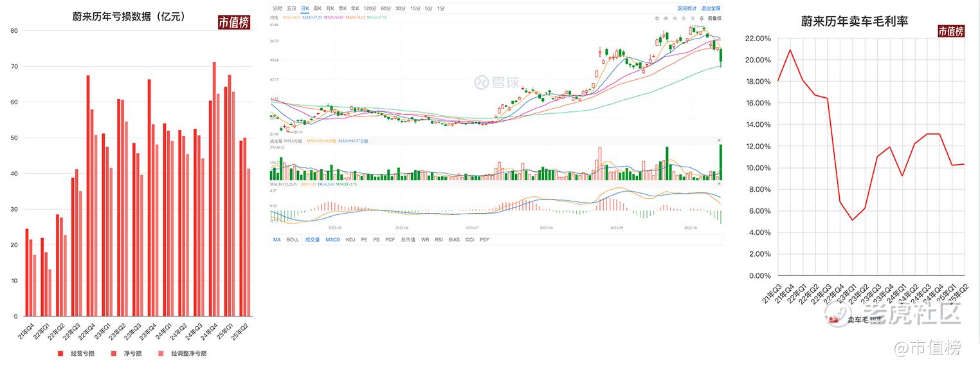Screen dimensions: 980x370
Task: Switch to the 1分 period tab
Action: point(440,8)
